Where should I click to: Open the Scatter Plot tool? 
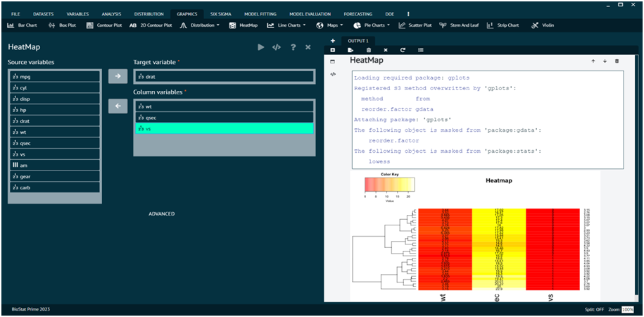click(x=415, y=25)
